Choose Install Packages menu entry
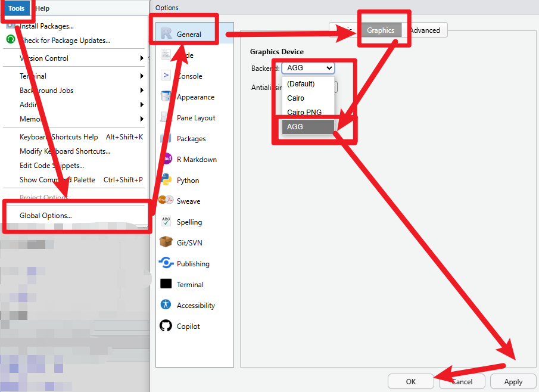Viewport: 539px width, 392px height. point(46,26)
